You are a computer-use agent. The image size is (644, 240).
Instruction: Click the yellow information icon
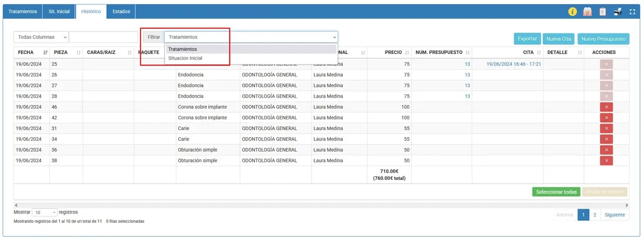point(572,12)
